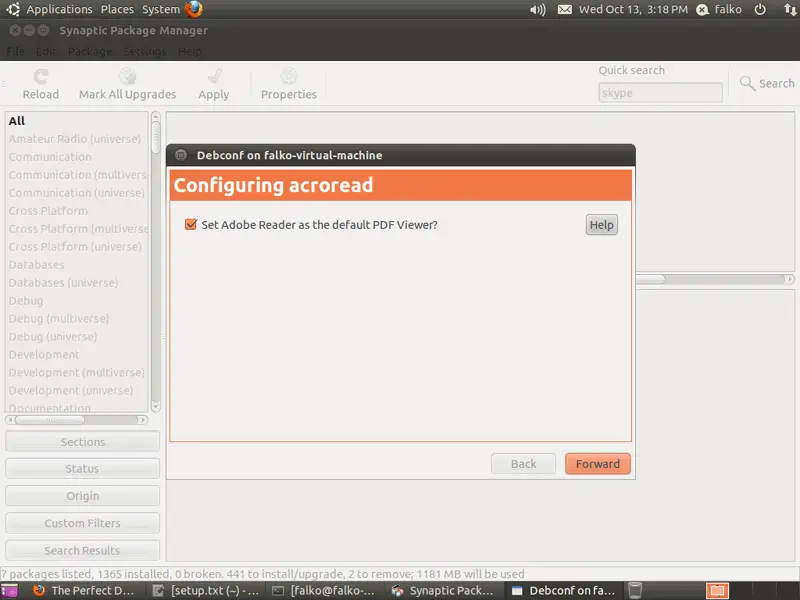Open the System menu
The height and width of the screenshot is (600, 800).
(x=161, y=10)
